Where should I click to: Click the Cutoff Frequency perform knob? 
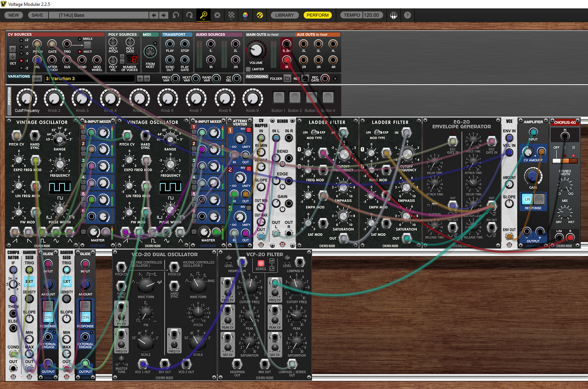pos(27,98)
